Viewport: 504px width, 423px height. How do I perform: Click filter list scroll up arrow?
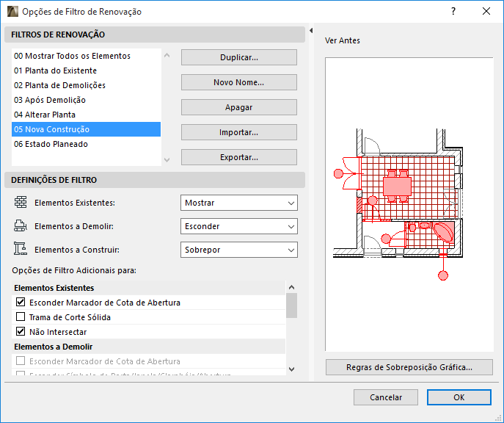pos(167,56)
